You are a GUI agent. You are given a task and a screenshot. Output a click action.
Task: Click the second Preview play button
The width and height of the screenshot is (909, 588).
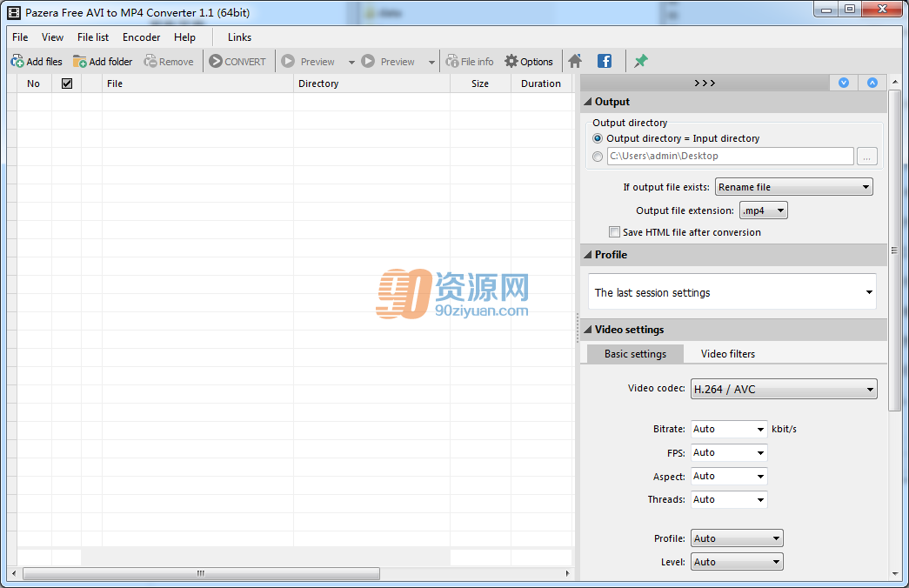[x=368, y=61]
